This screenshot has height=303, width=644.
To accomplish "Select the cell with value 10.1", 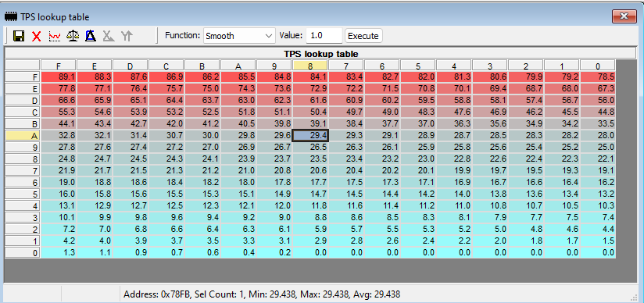I will coord(59,217).
